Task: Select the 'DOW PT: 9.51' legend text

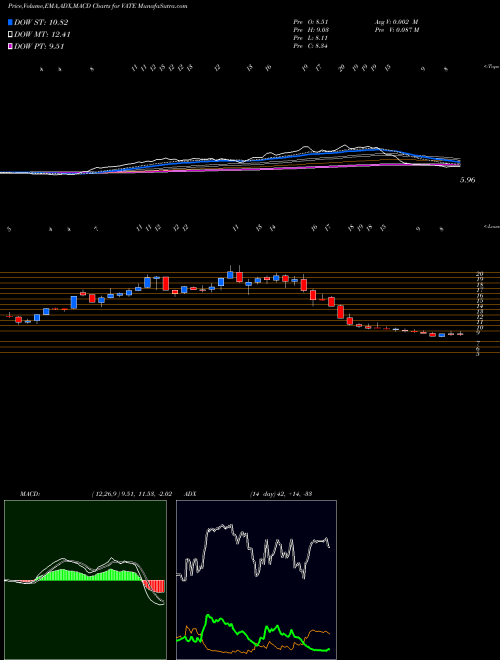Action: [39, 47]
